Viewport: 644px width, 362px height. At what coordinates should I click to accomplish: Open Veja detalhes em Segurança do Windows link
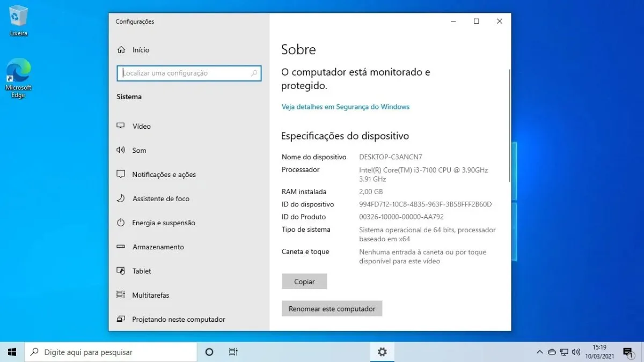coord(346,107)
